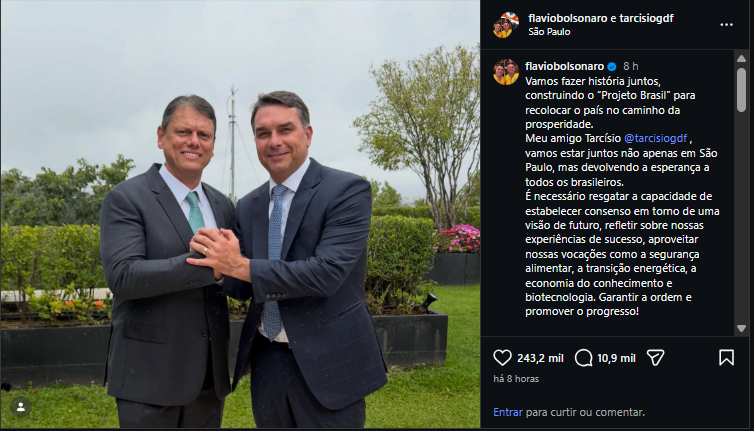754x431 pixels.
Task: Save post with the bookmark icon
Action: [726, 358]
